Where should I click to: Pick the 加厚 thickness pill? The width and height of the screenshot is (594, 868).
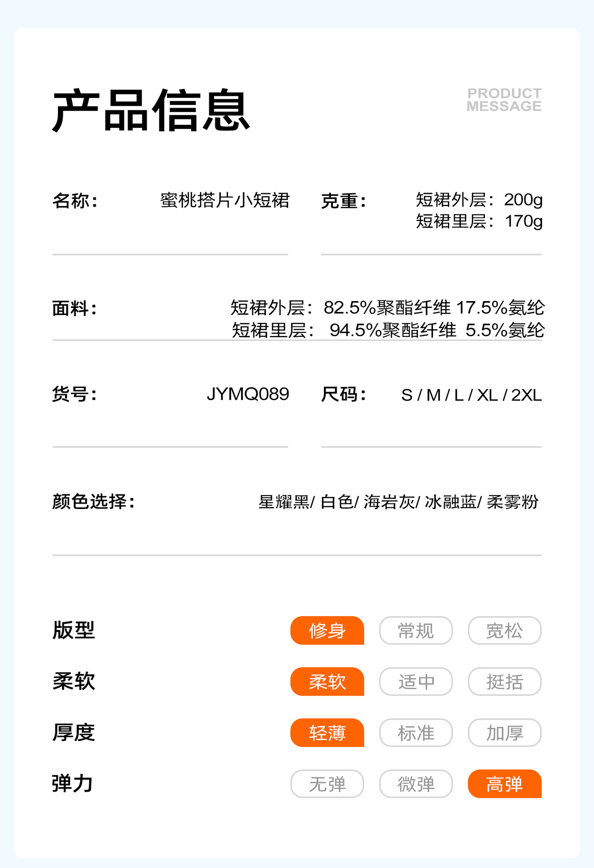pos(504,732)
